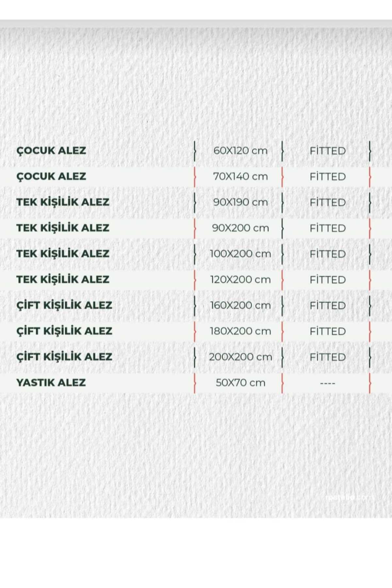Click TEK KİŞİLİK ALEZ label beside 120X200 cm
Screen dimensions: 392x588
tap(63, 280)
